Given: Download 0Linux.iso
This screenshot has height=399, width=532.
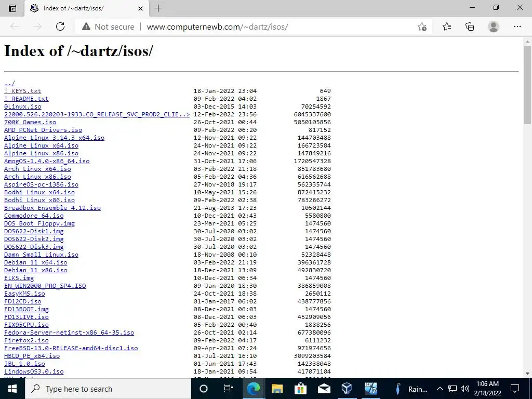Looking at the screenshot, I should (22, 107).
